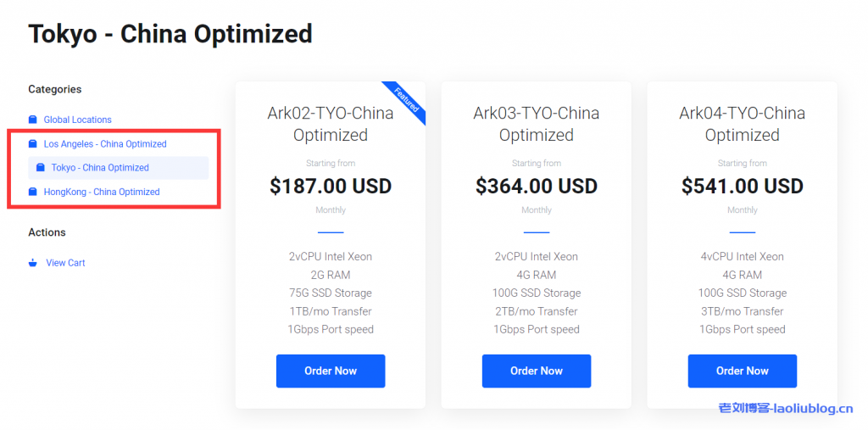Open Global Locations category
The width and height of the screenshot is (868, 430).
pyautogui.click(x=77, y=120)
